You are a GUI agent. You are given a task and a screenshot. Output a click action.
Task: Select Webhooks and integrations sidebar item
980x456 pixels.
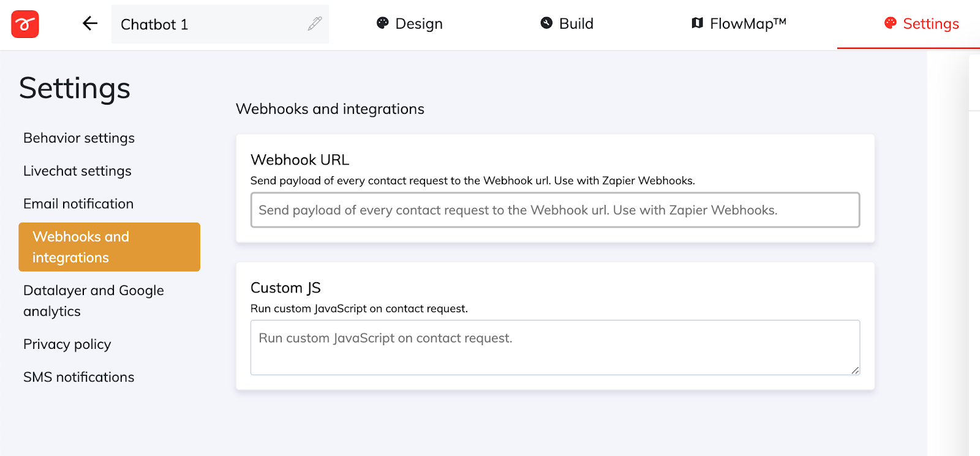coord(109,247)
